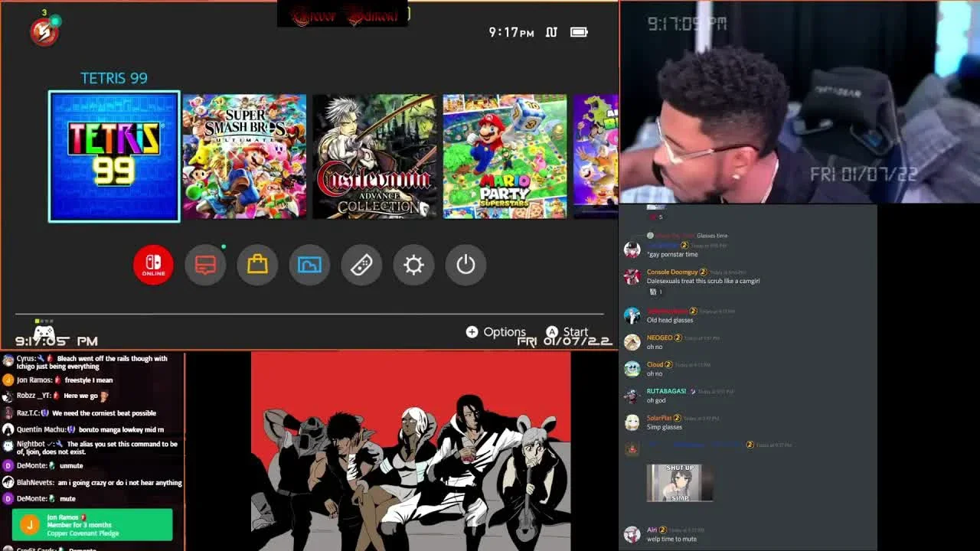This screenshot has height=551, width=980.
Task: Open the Sleep Mode power icon
Action: [465, 265]
